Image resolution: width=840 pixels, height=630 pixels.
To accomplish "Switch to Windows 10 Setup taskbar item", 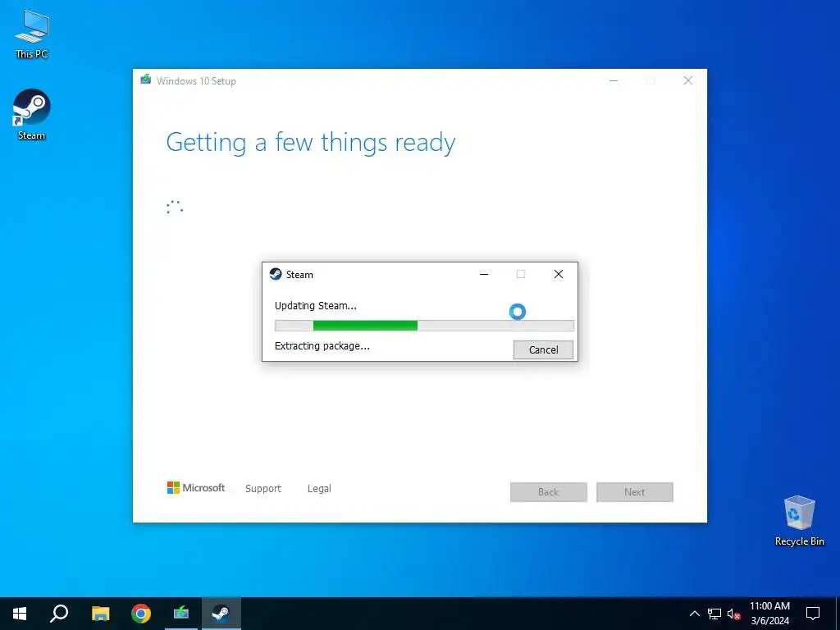I will coord(181,614).
